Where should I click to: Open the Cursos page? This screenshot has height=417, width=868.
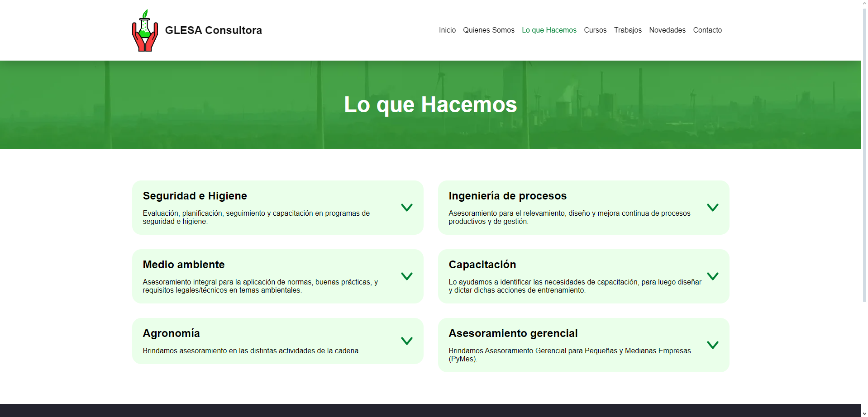click(595, 30)
